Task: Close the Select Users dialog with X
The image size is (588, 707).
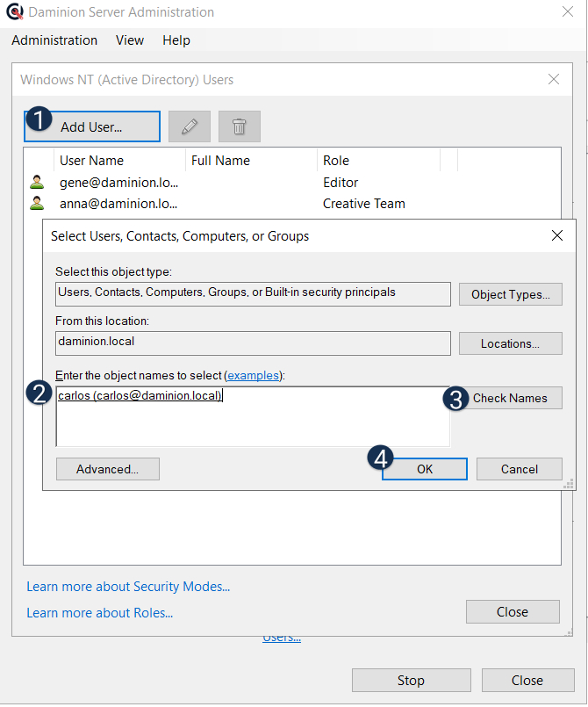Action: 556,235
